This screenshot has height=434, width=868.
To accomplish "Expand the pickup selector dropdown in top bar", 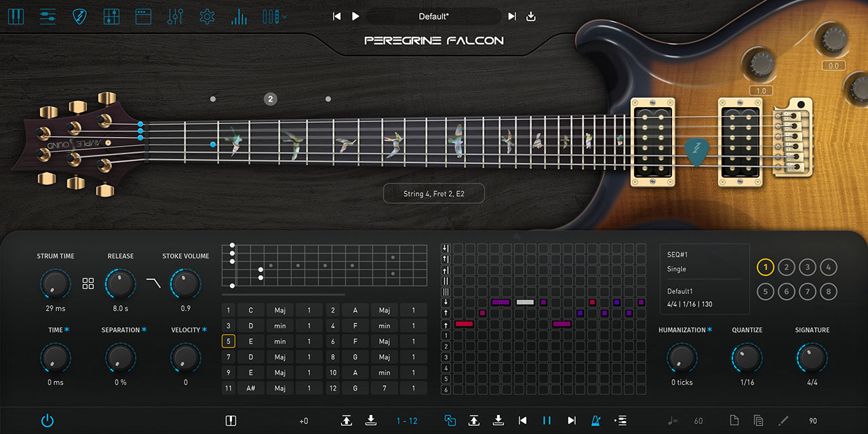I will [x=275, y=16].
